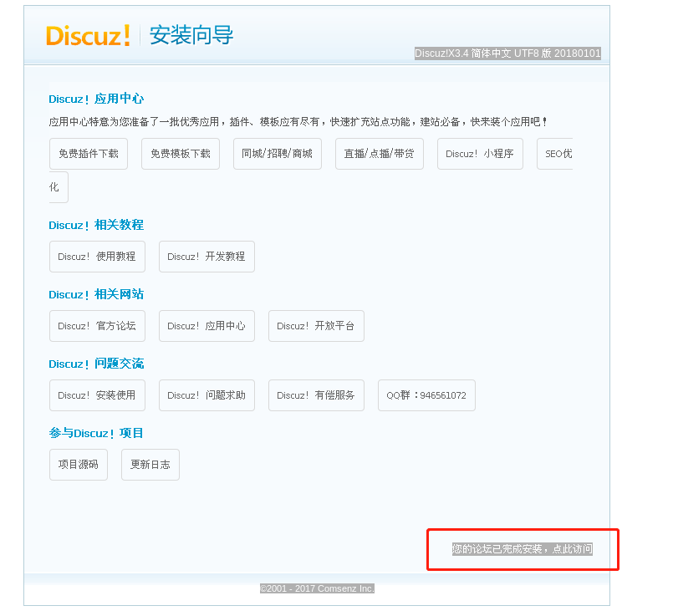Open Discuz! 使用教程 link
The height and width of the screenshot is (616, 673).
[x=97, y=257]
